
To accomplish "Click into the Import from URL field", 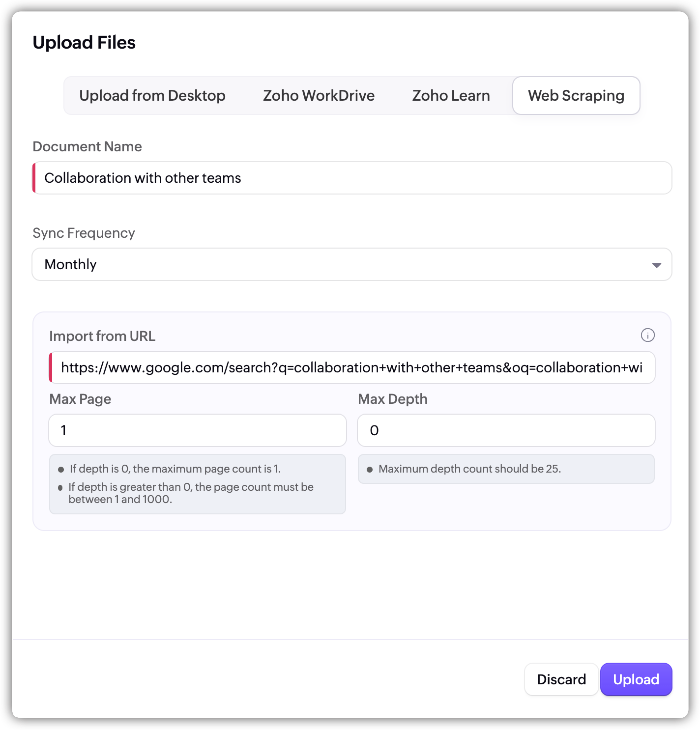I will (x=352, y=367).
